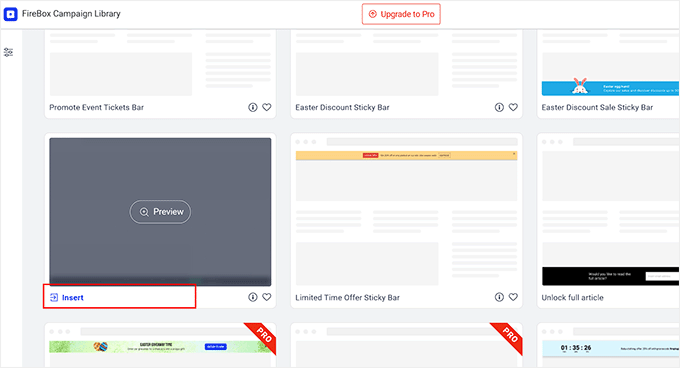Open the filters sidebar icon
The height and width of the screenshot is (368, 680).
8,52
